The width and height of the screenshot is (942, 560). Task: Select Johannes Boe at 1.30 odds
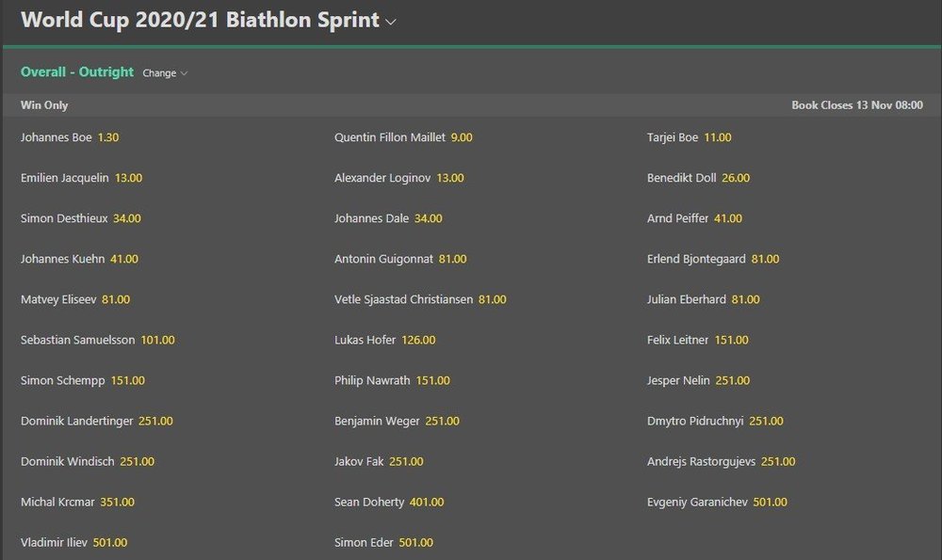pyautogui.click(x=70, y=137)
